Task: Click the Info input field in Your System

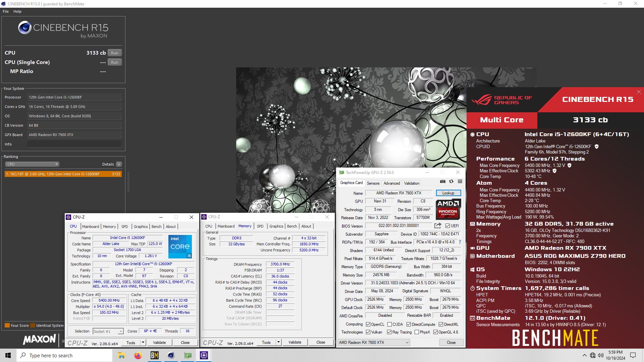Action: coord(74,144)
